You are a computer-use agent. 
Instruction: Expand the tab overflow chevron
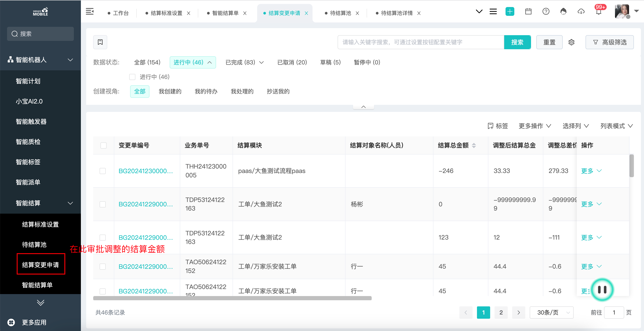[479, 11]
